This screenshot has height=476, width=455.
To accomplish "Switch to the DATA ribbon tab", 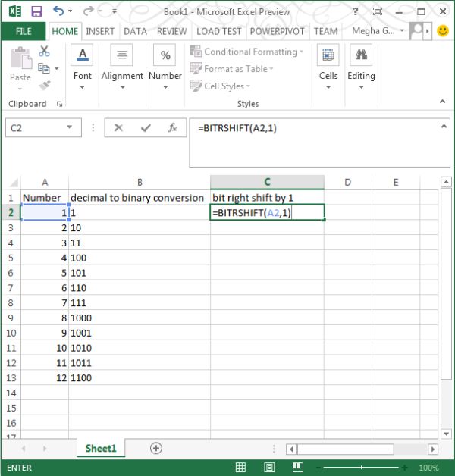I will (136, 31).
